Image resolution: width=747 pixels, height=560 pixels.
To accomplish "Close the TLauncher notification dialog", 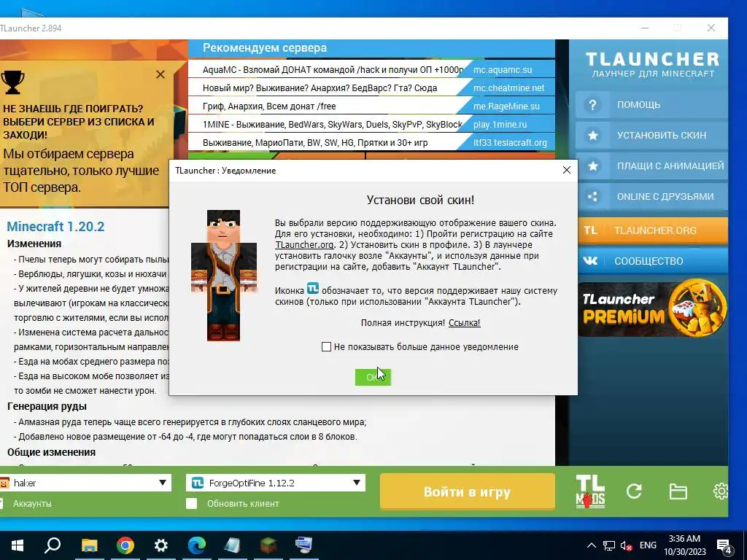I will click(x=566, y=170).
